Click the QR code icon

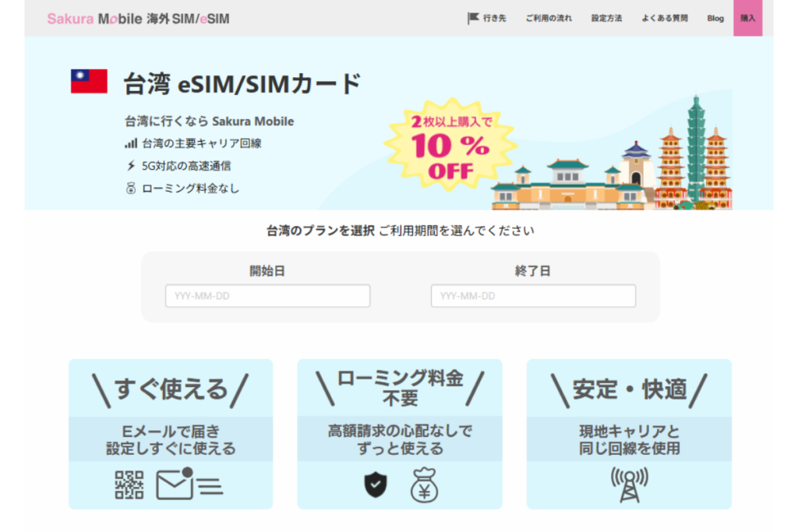[129, 484]
